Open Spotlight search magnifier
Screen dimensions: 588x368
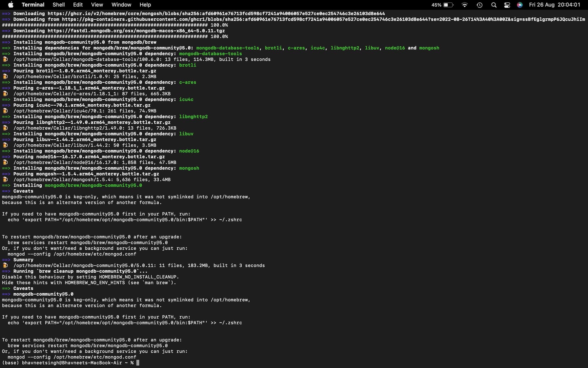pos(494,5)
